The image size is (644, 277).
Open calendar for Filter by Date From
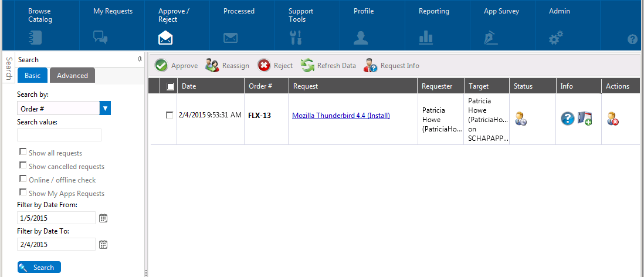[x=103, y=218]
